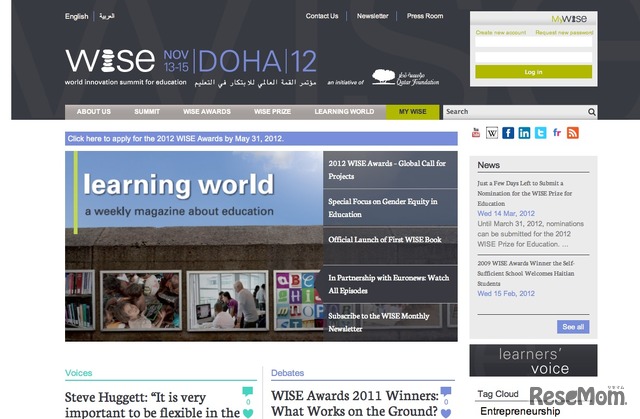Open the Summit menu
Image resolution: width=640 pixels, height=419 pixels.
tap(147, 112)
